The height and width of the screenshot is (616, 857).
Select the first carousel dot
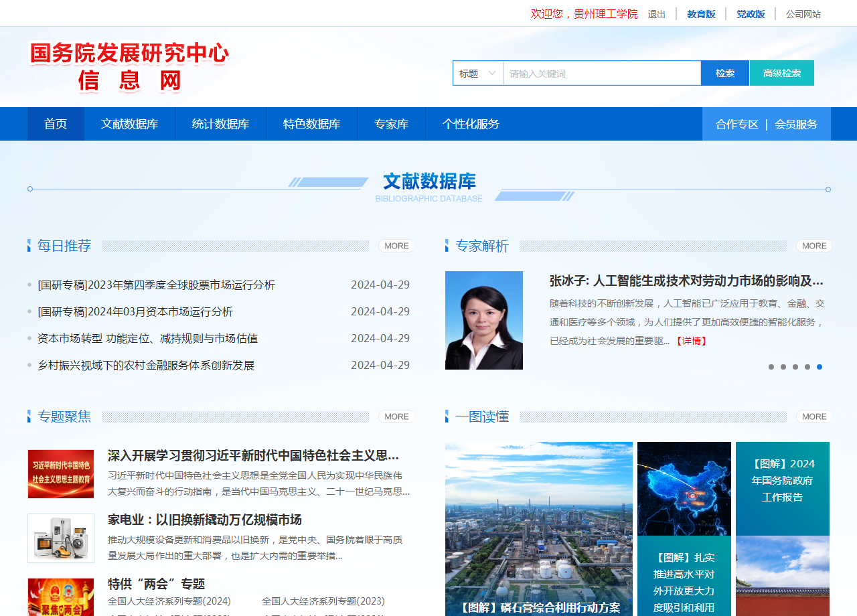(771, 367)
